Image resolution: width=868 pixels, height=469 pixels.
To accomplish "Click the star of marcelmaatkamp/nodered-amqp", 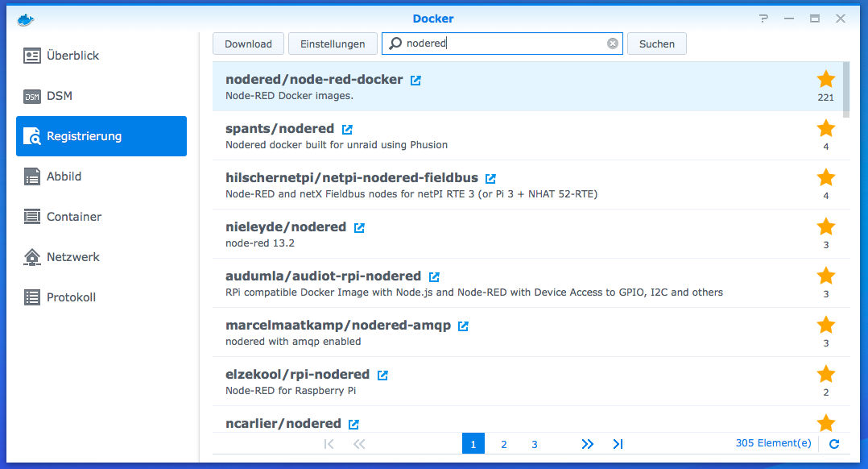I will [x=826, y=325].
